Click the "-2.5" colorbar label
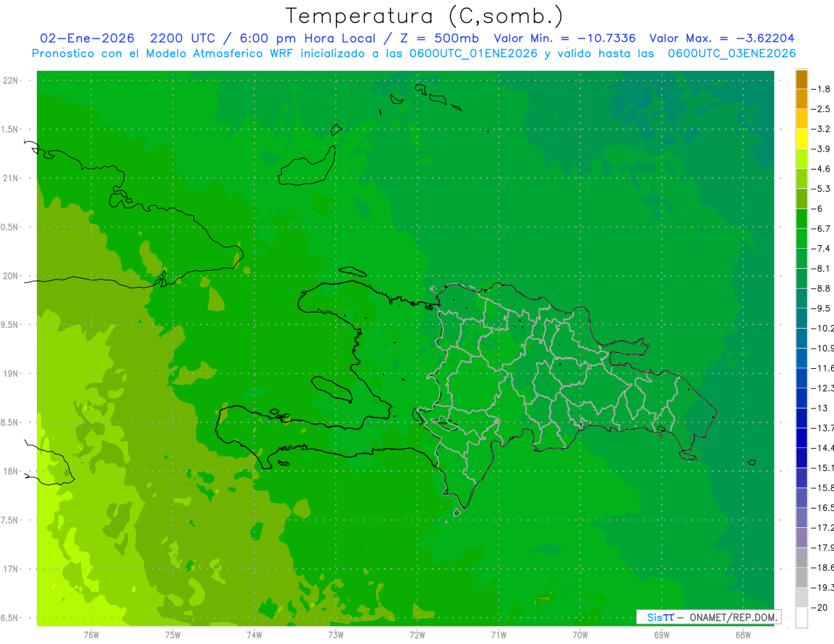The image size is (834, 644). pyautogui.click(x=822, y=109)
